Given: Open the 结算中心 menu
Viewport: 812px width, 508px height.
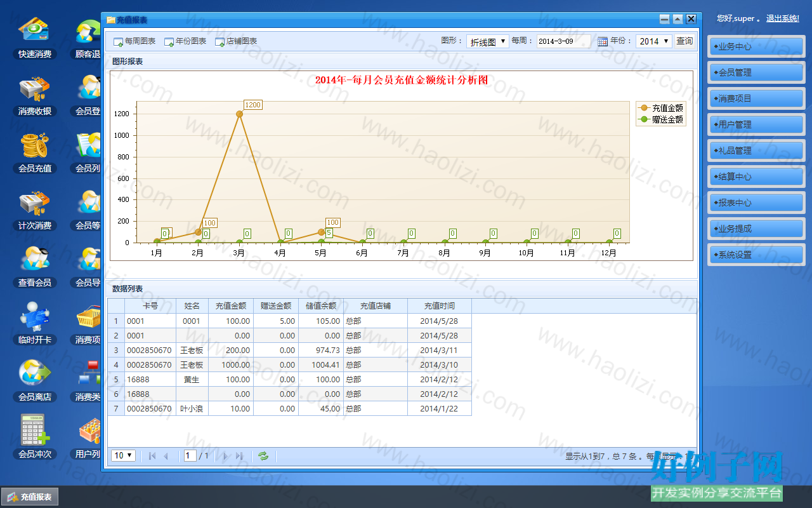Looking at the screenshot, I should click(756, 177).
